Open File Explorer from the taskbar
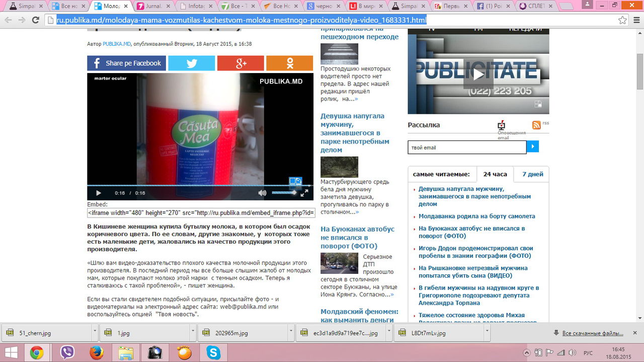644x362 pixels. [x=126, y=352]
